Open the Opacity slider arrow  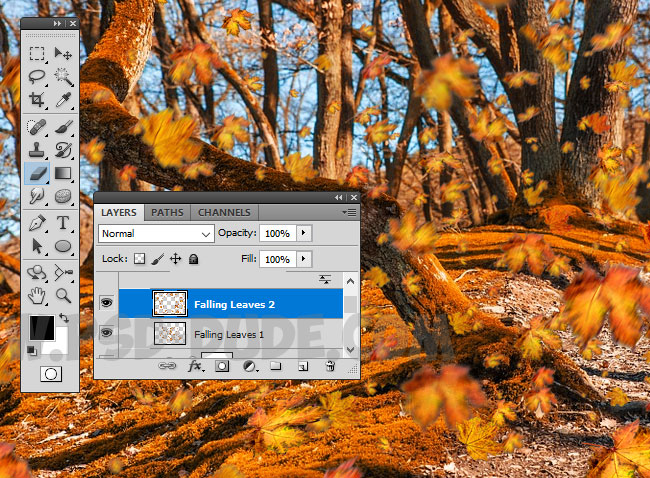[304, 233]
